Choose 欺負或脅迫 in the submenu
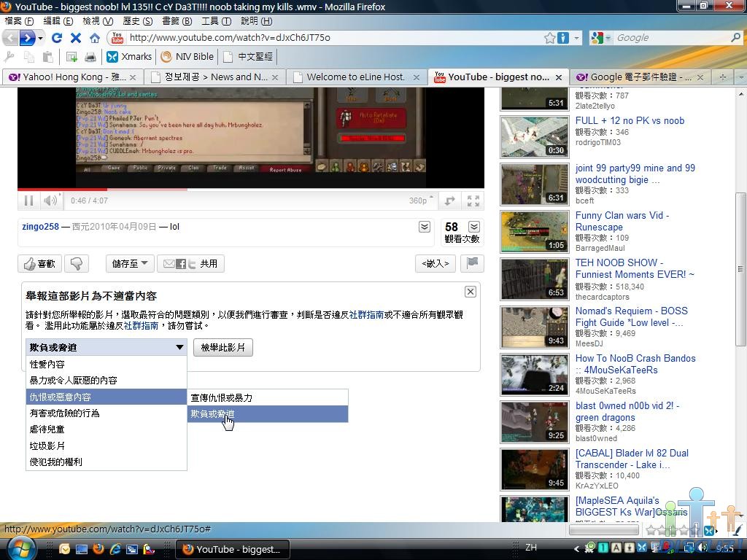This screenshot has width=747, height=560. [268, 414]
